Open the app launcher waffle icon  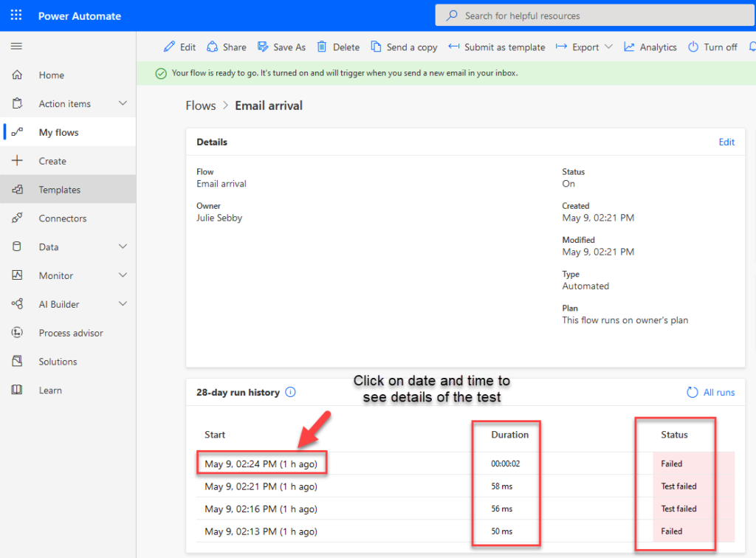[16, 15]
